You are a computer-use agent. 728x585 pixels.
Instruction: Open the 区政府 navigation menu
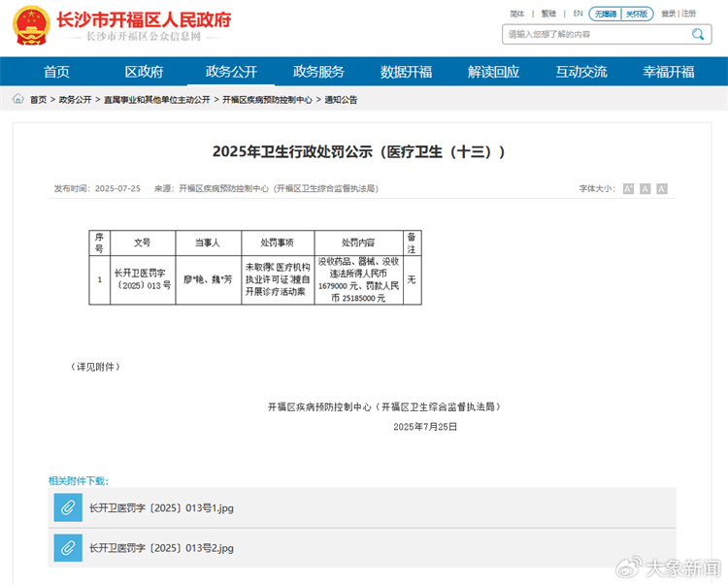pyautogui.click(x=144, y=72)
